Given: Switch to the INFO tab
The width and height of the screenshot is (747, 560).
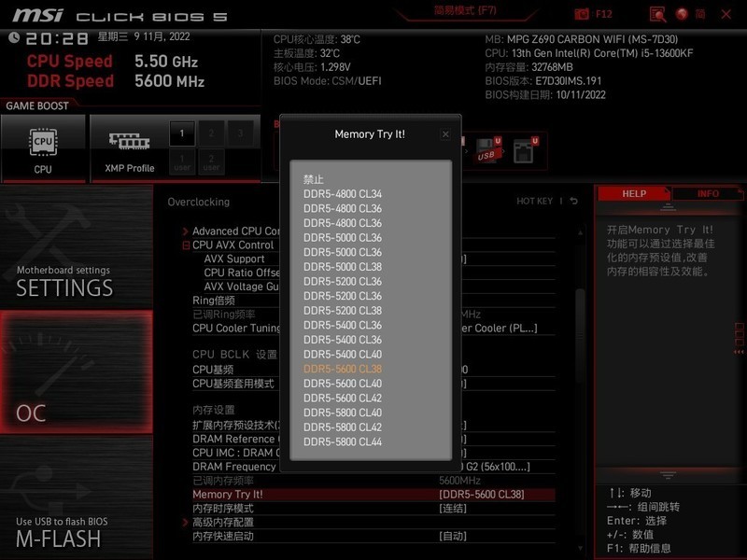Looking at the screenshot, I should tap(707, 193).
